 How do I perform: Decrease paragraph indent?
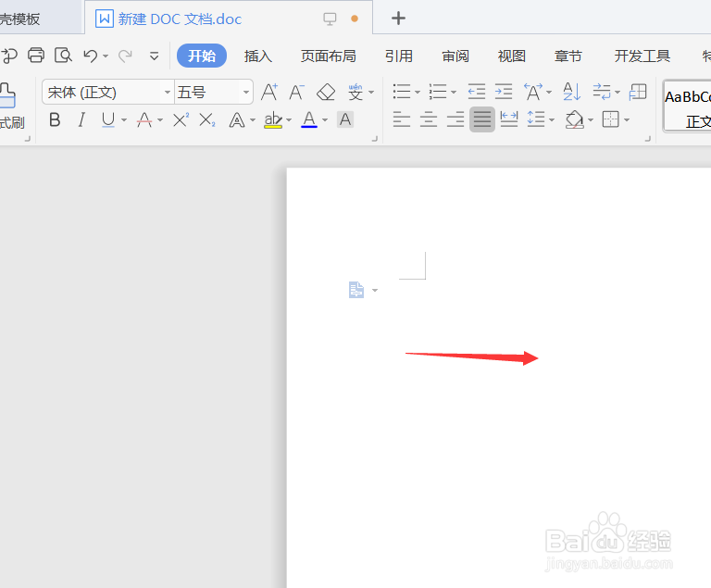477,92
